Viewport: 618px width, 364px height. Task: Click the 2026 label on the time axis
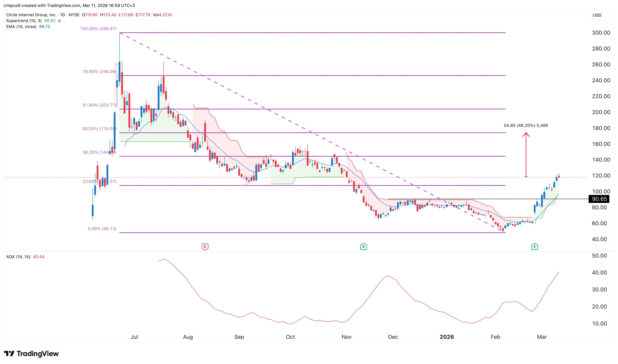pos(447,337)
